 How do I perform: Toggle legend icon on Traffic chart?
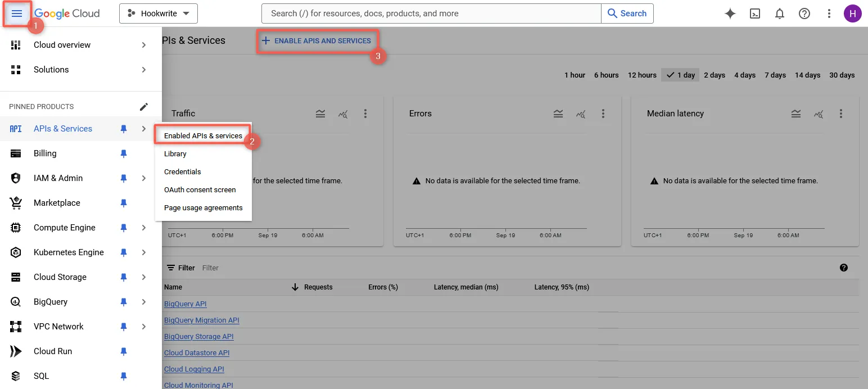pos(320,114)
